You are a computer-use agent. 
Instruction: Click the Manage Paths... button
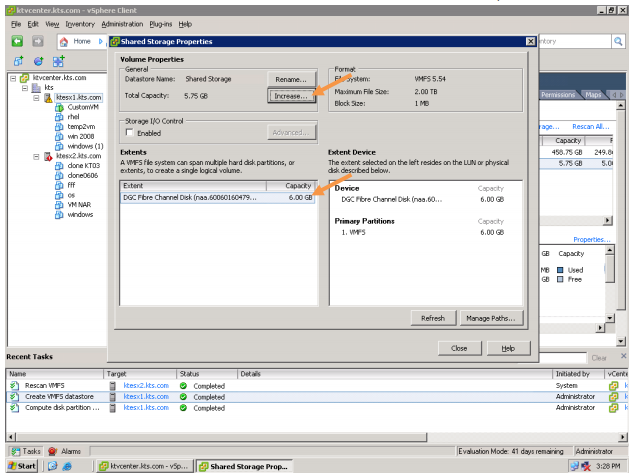coord(491,318)
